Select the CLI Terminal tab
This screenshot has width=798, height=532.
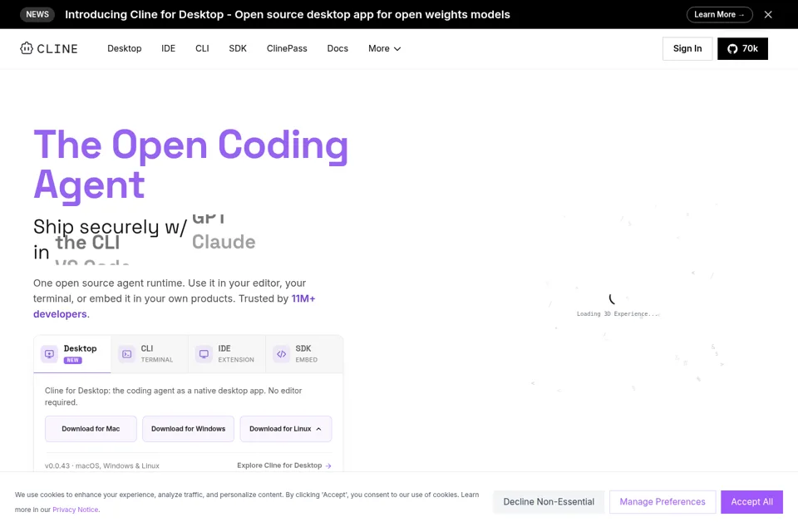coord(150,354)
